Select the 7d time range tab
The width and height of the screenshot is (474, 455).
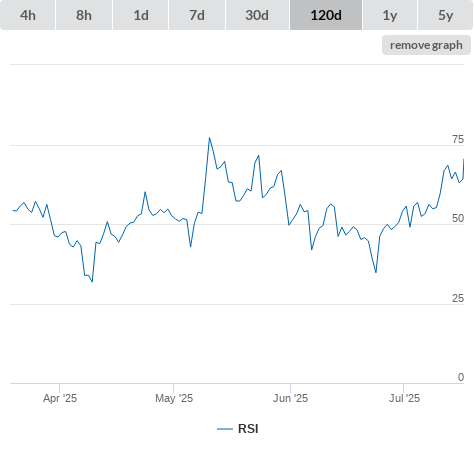coord(197,15)
